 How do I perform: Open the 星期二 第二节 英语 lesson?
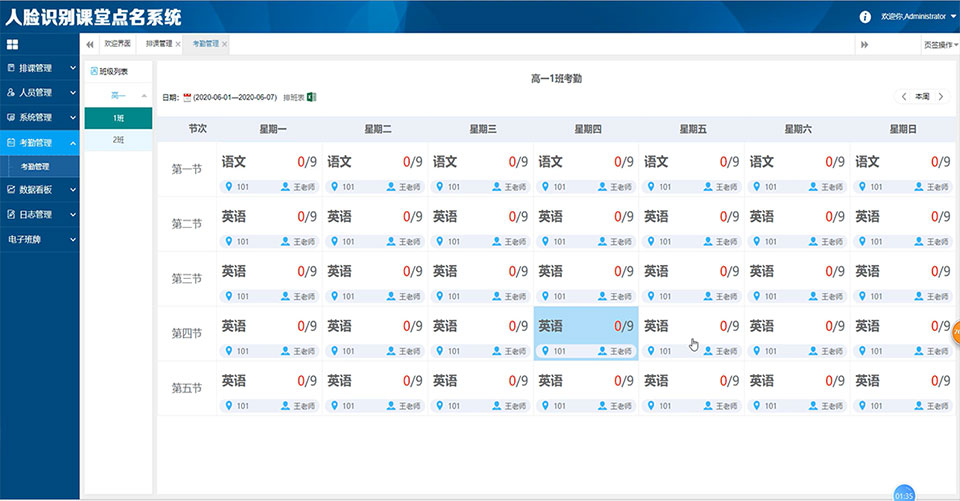(375, 224)
